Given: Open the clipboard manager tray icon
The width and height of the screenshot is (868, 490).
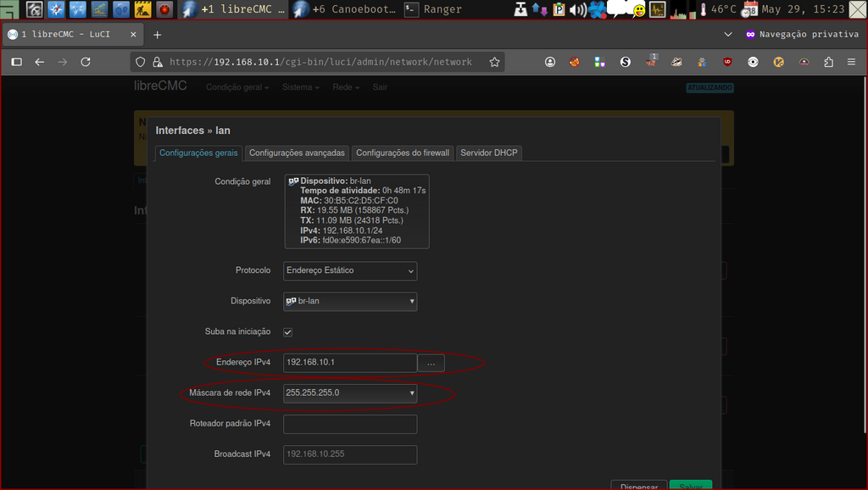Looking at the screenshot, I should click(x=559, y=9).
